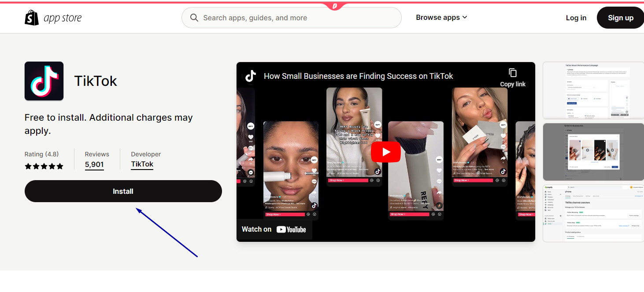
Task: Install the TikTok app
Action: click(123, 191)
